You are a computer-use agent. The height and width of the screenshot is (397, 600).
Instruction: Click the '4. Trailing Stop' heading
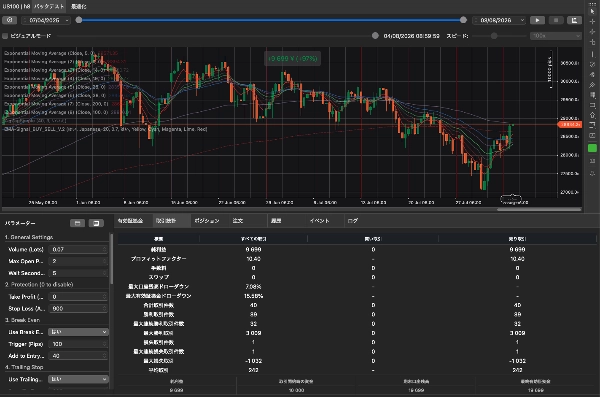coord(24,367)
